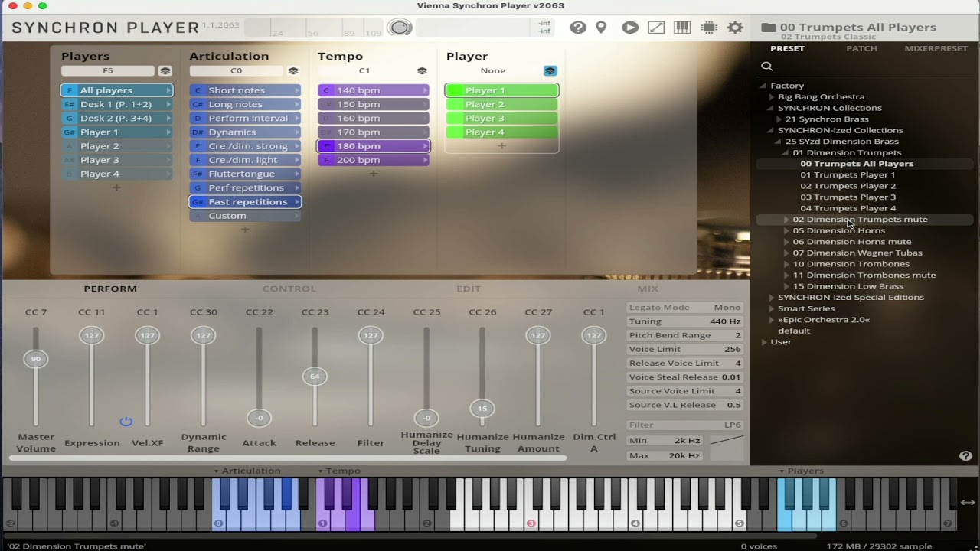Select the green Player 3 slot
Image resolution: width=980 pixels, height=551 pixels.
coord(501,118)
